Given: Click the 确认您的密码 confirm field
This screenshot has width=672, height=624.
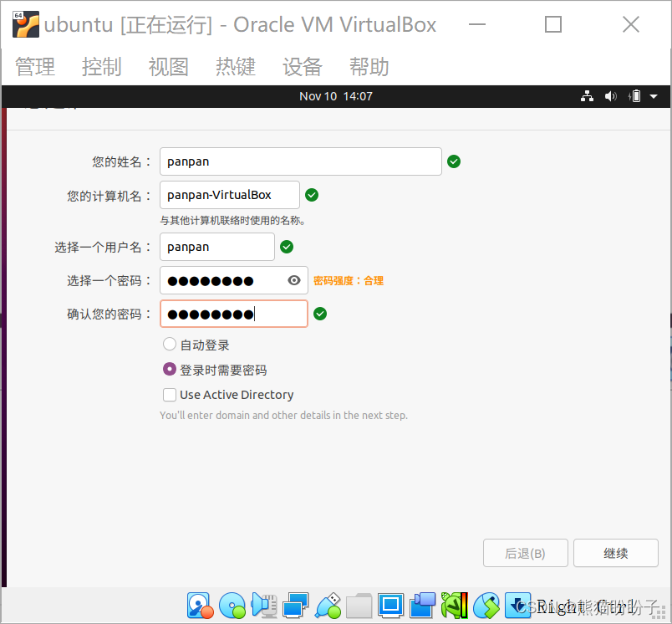Looking at the screenshot, I should pos(234,314).
